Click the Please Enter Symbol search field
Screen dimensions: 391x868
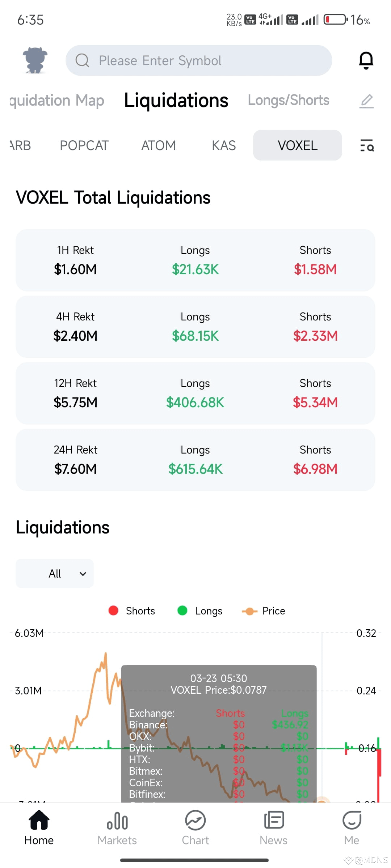(x=199, y=60)
